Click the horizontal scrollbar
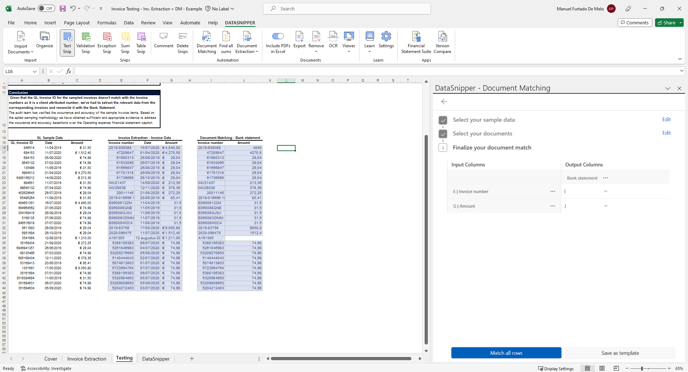This screenshot has width=688, height=372. point(341,358)
